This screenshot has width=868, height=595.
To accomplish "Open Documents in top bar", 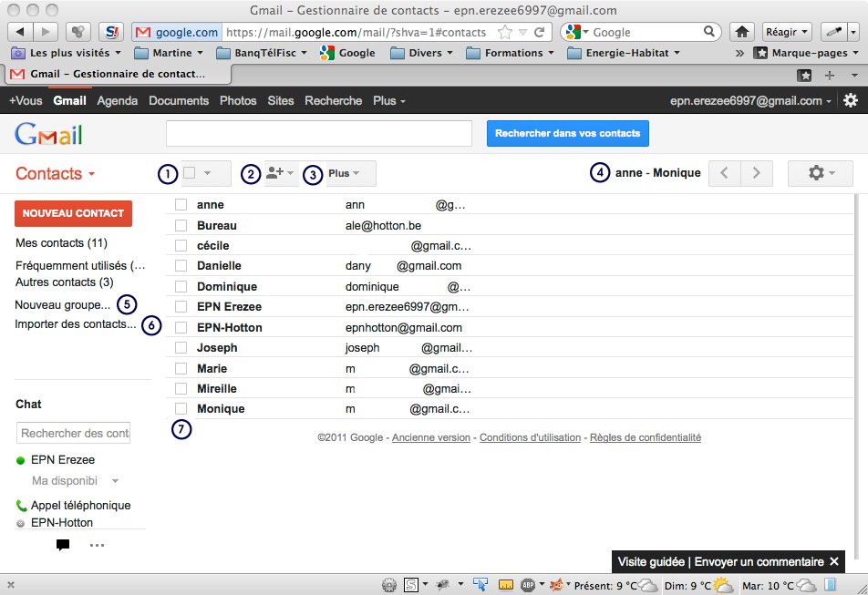I will [179, 100].
